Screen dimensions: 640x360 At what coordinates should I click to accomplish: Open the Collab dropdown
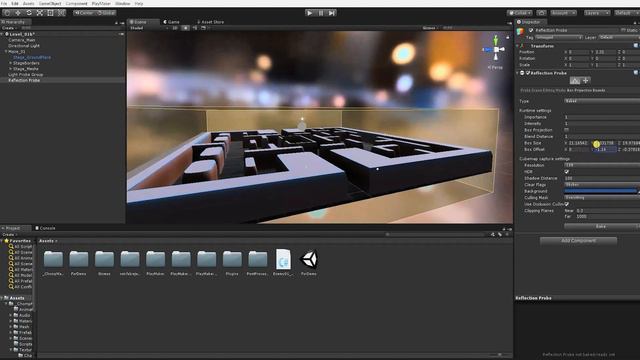520,13
